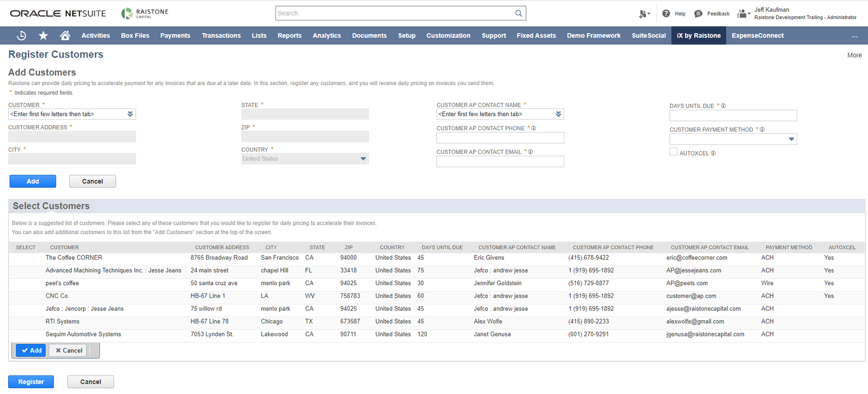Viewport: 868px width, 394px height.
Task: Open the iX by Raistone menu
Action: (x=699, y=36)
